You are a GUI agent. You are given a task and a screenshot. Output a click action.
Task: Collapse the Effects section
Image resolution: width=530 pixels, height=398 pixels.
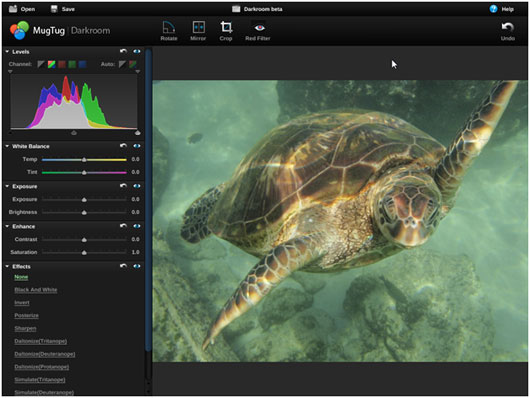7,266
